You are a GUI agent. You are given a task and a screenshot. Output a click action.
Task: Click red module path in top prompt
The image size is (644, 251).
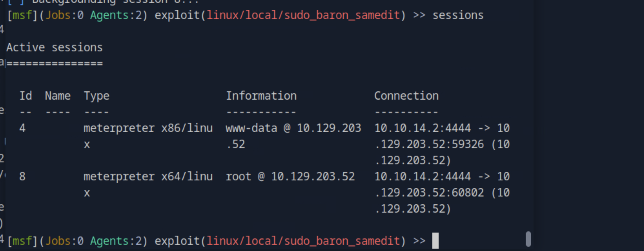pos(303,15)
